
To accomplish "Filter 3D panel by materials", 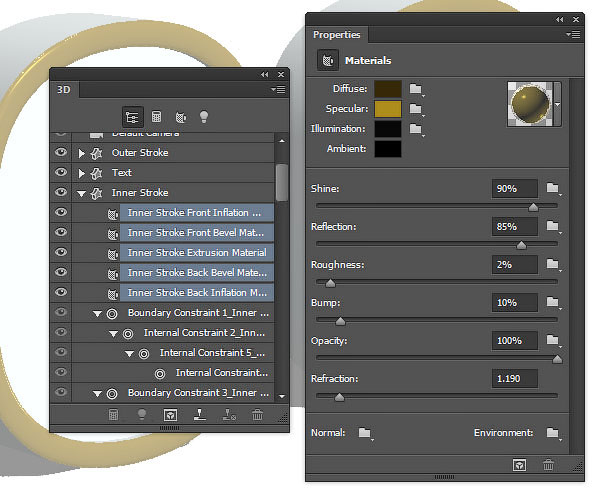I will pos(181,117).
